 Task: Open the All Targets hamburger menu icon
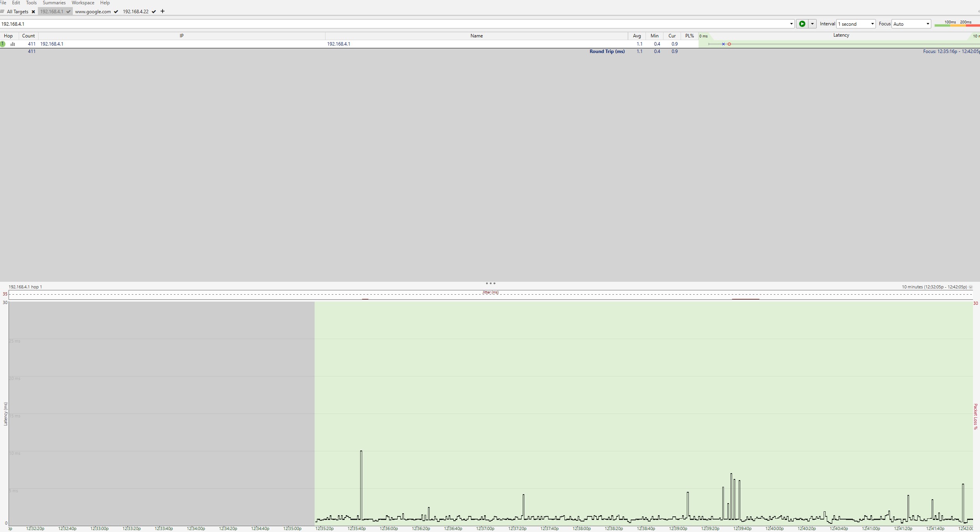click(2, 11)
